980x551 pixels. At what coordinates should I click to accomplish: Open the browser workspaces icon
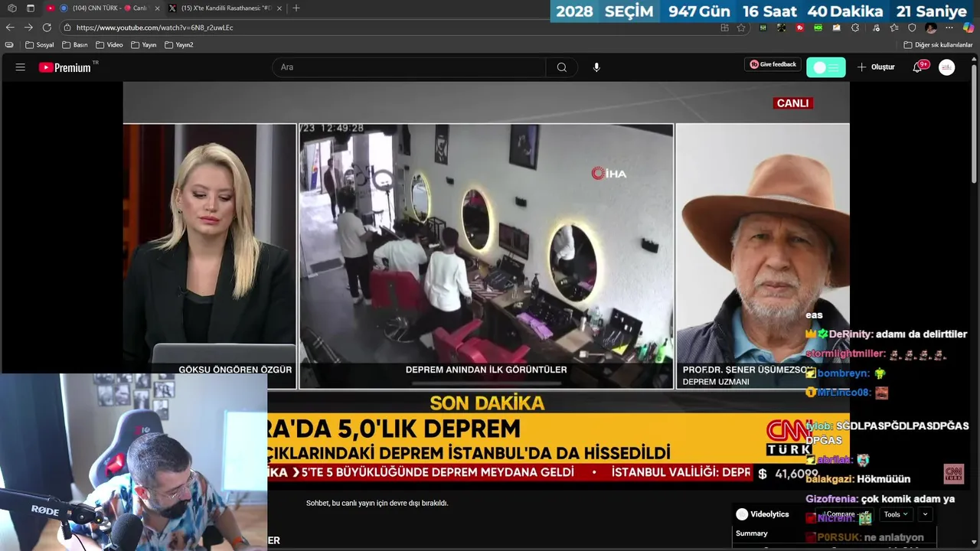point(11,8)
